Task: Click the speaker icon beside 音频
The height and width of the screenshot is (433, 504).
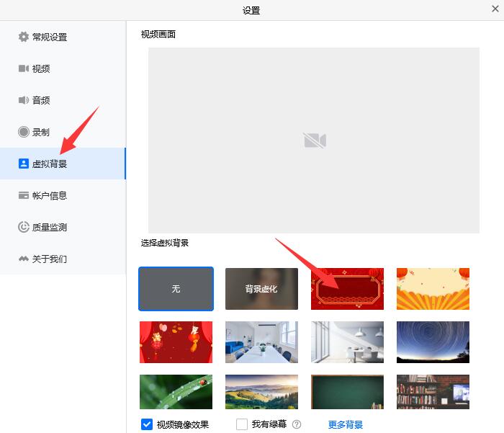Action: pyautogui.click(x=24, y=100)
